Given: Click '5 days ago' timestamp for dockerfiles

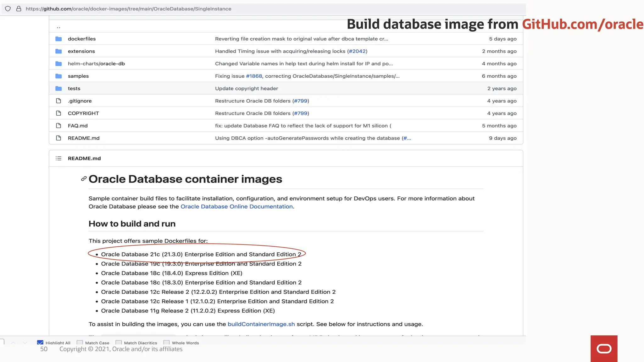Looking at the screenshot, I should 503,39.
